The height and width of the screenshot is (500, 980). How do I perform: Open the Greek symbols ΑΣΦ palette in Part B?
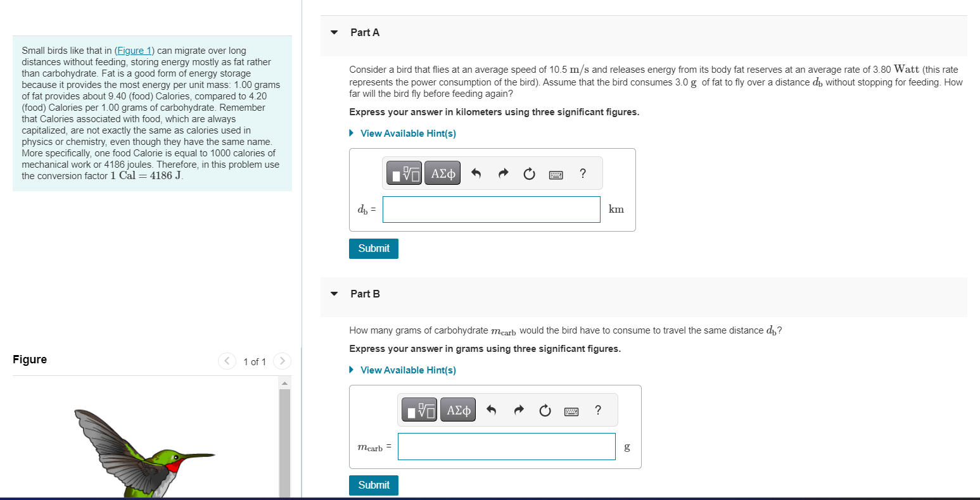(457, 409)
